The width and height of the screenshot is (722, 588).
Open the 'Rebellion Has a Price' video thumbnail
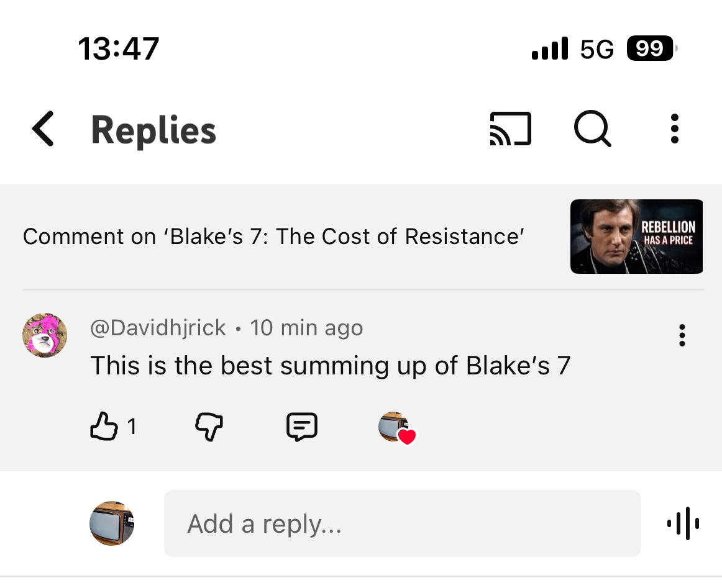click(x=636, y=237)
